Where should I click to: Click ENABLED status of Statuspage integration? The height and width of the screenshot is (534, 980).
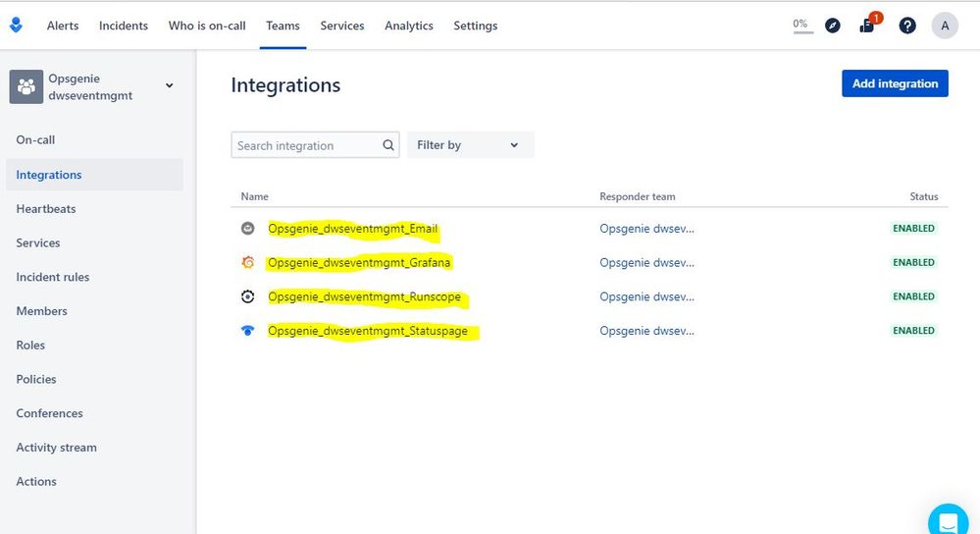coord(913,330)
